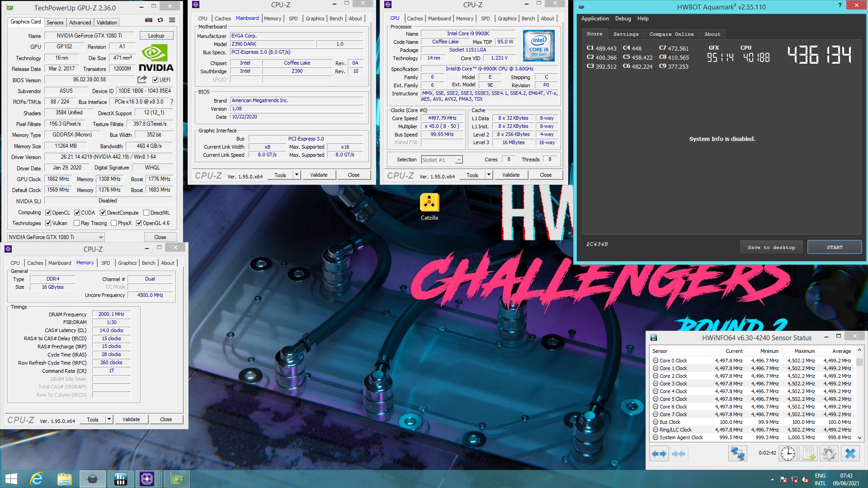Click HWiNFO sensor list scroll up arrow
The height and width of the screenshot is (488, 868).
click(860, 351)
